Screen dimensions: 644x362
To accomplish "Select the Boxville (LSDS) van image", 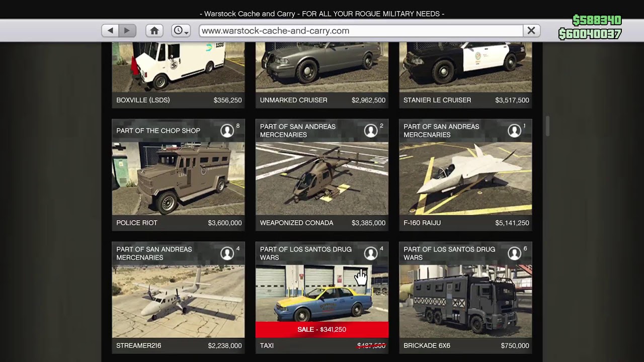I will point(178,67).
